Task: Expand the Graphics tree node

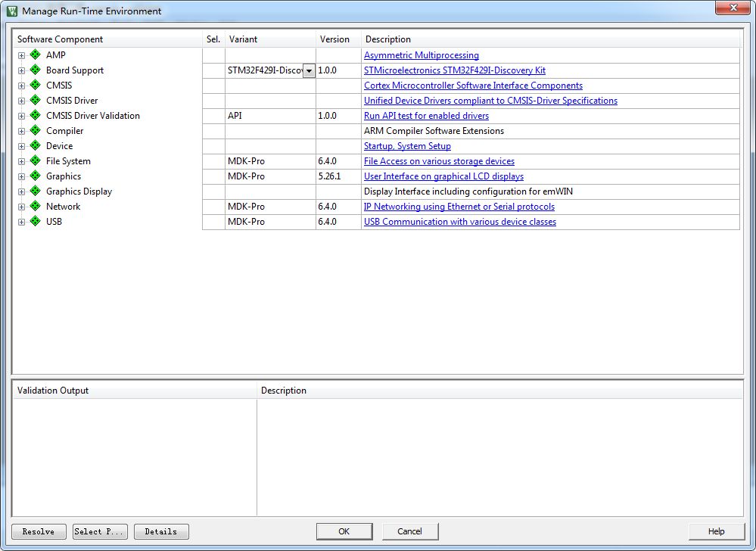Action: point(21,176)
